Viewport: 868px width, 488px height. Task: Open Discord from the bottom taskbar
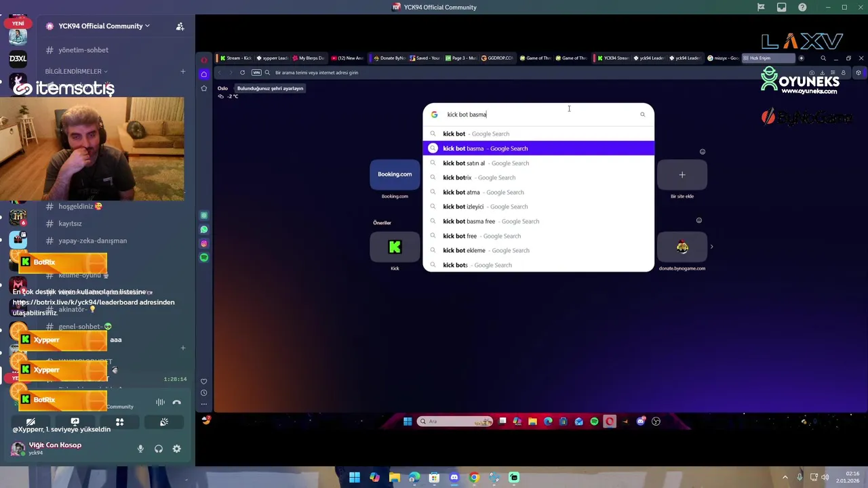coord(454,478)
